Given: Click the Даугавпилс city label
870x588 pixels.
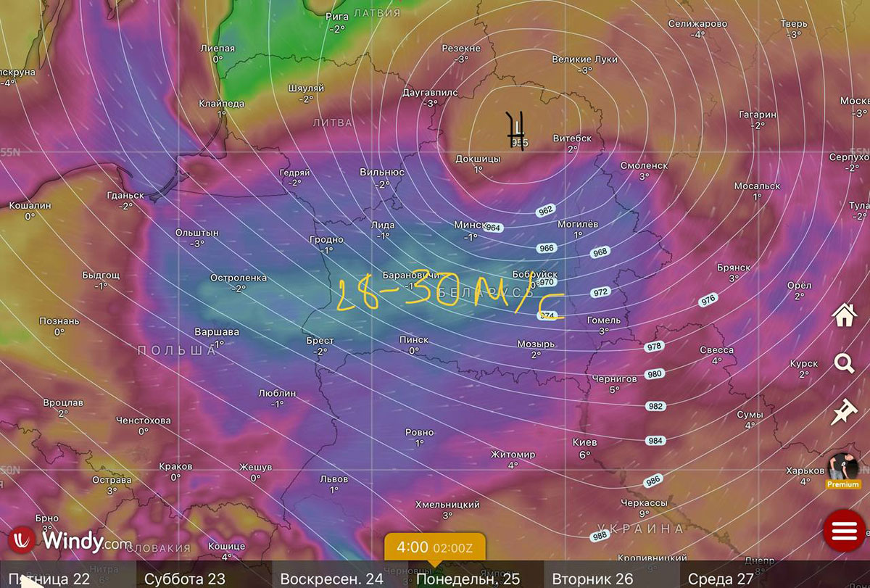Looking at the screenshot, I should pyautogui.click(x=431, y=93).
